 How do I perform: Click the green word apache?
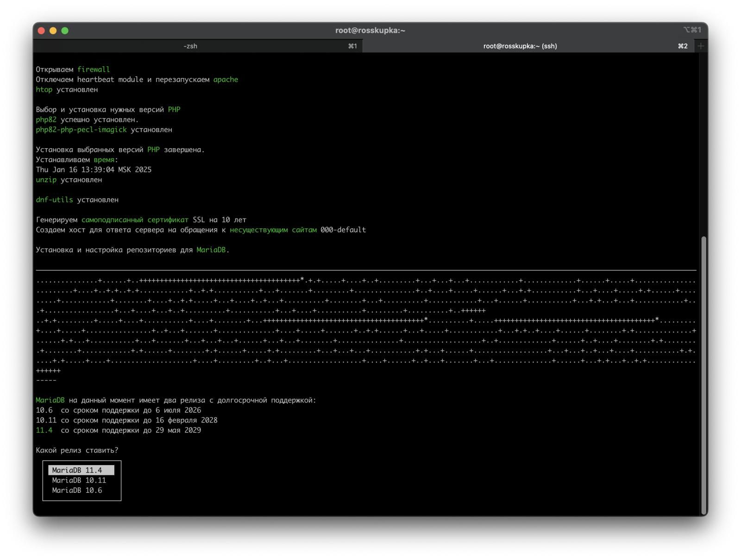[226, 80]
